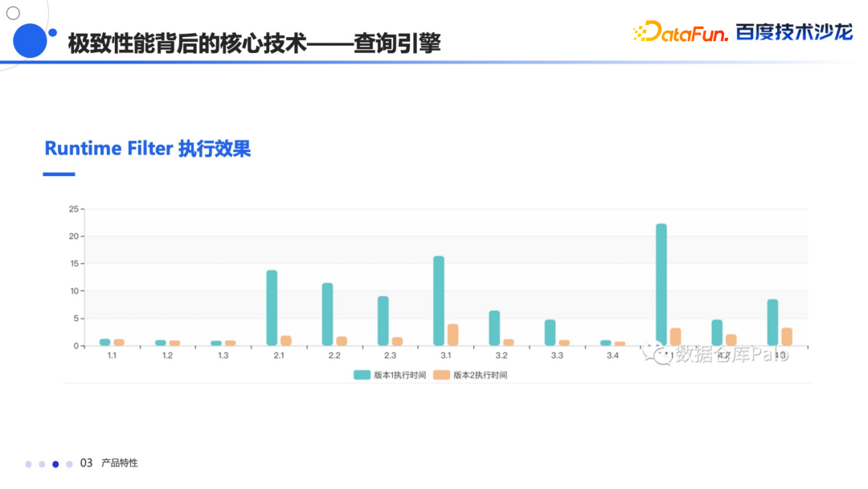This screenshot has width=868, height=489.
Task: Select the teal bar for query 3.2
Action: [x=494, y=328]
